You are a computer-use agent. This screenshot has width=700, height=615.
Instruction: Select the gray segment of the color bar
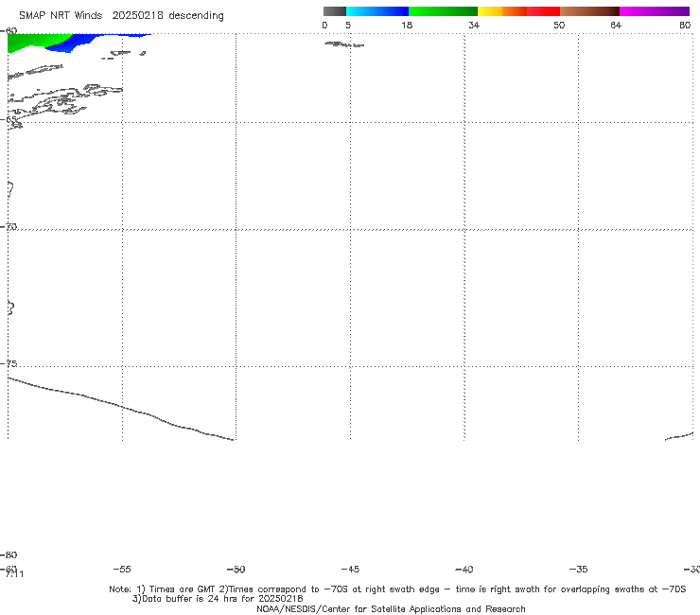[335, 11]
